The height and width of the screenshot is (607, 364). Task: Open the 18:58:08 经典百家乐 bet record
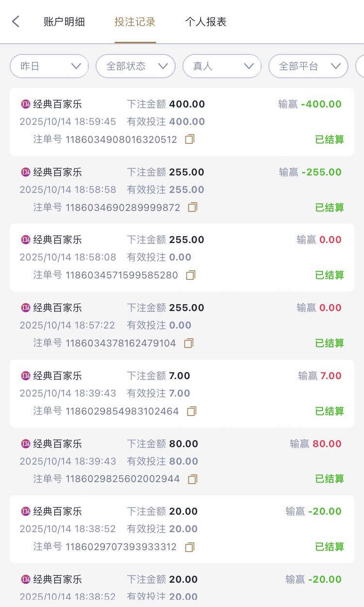pyautogui.click(x=182, y=257)
